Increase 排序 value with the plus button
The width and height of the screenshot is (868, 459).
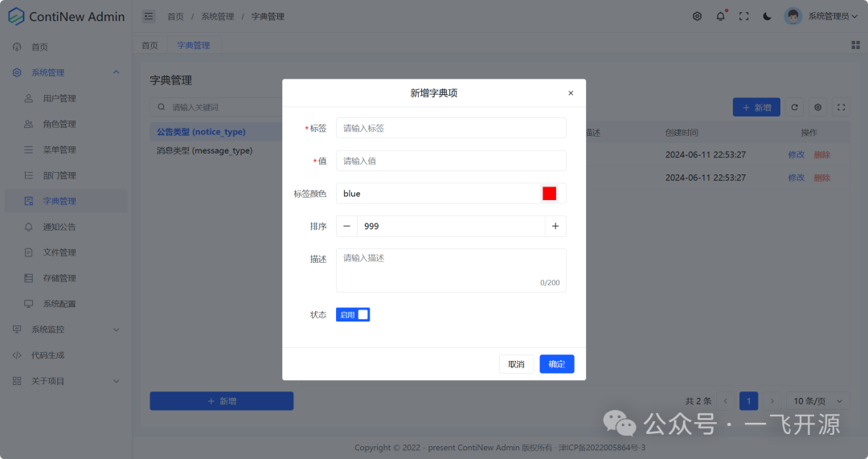coord(555,226)
